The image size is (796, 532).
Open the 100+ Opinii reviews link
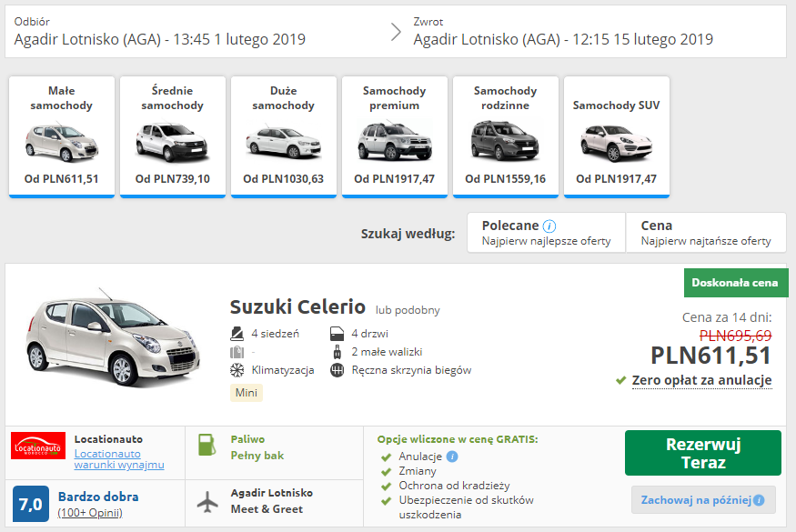click(89, 513)
